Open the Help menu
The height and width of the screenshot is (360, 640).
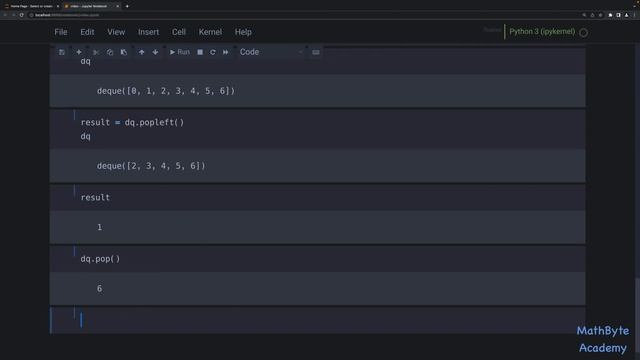coord(243,32)
